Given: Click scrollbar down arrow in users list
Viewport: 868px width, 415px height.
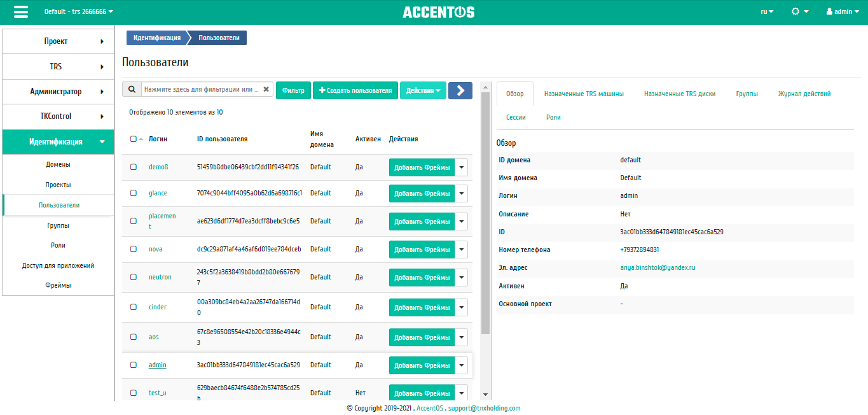Looking at the screenshot, I should [486, 395].
